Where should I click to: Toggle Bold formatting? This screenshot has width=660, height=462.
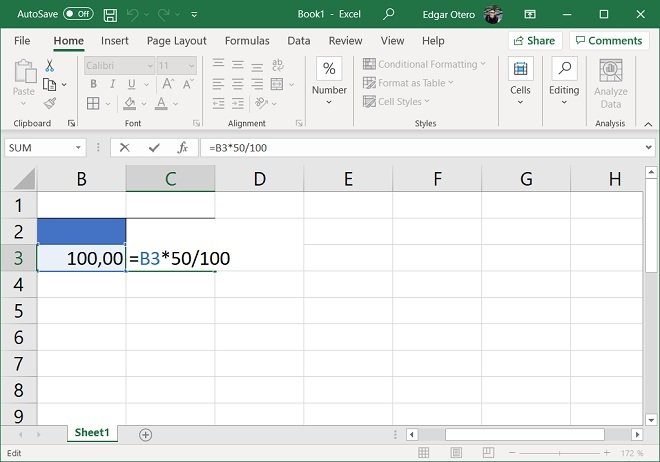93,84
